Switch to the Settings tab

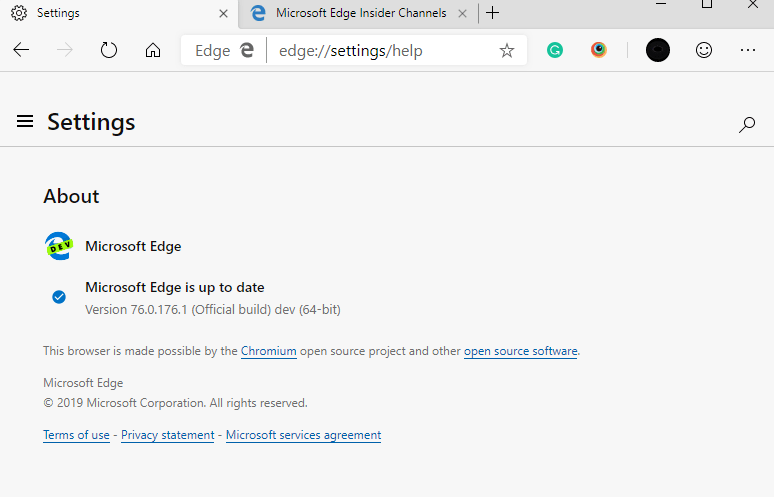click(118, 13)
